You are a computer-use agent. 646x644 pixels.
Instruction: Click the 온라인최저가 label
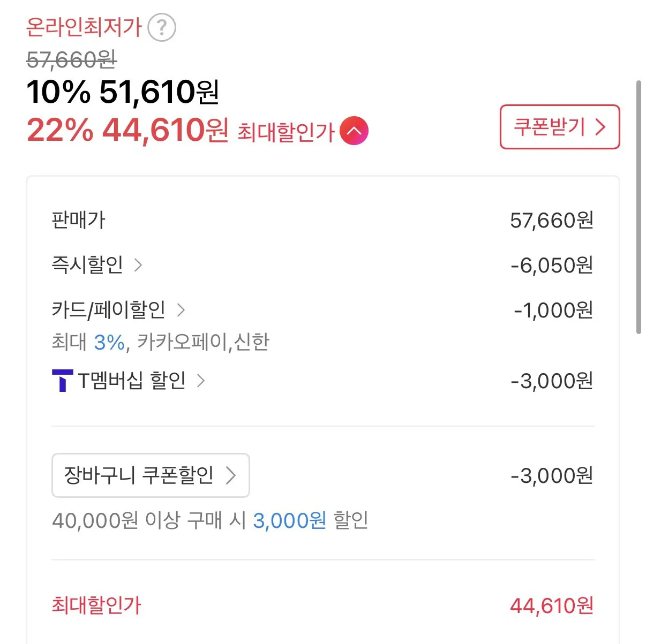coord(84,27)
